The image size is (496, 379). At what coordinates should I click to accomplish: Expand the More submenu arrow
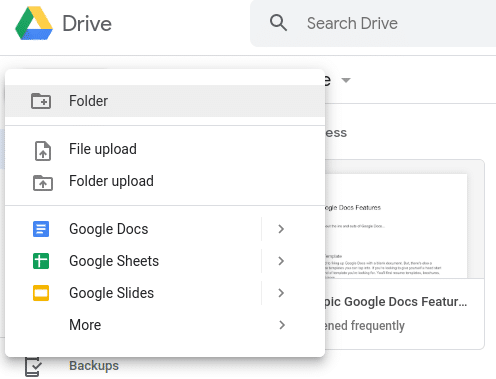point(282,325)
